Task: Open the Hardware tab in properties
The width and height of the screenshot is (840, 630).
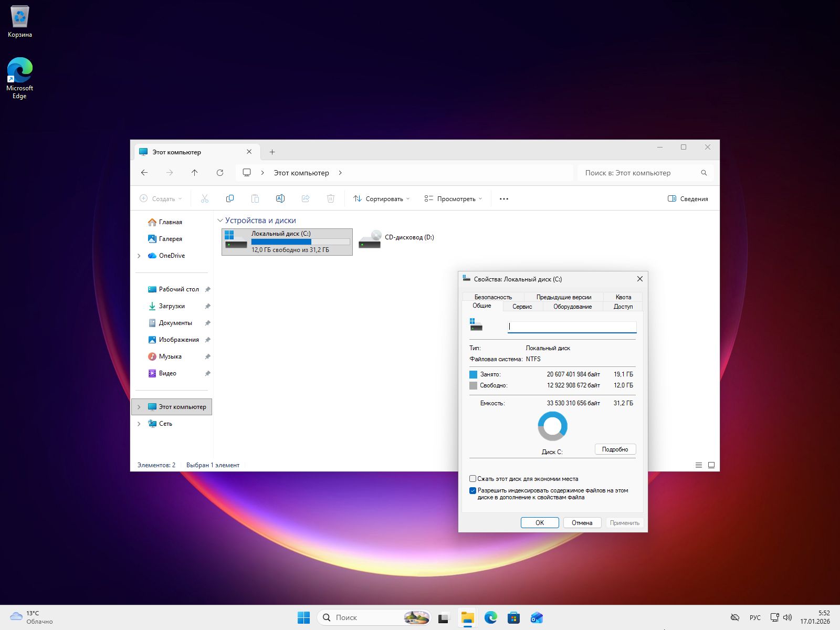Action: pos(572,307)
